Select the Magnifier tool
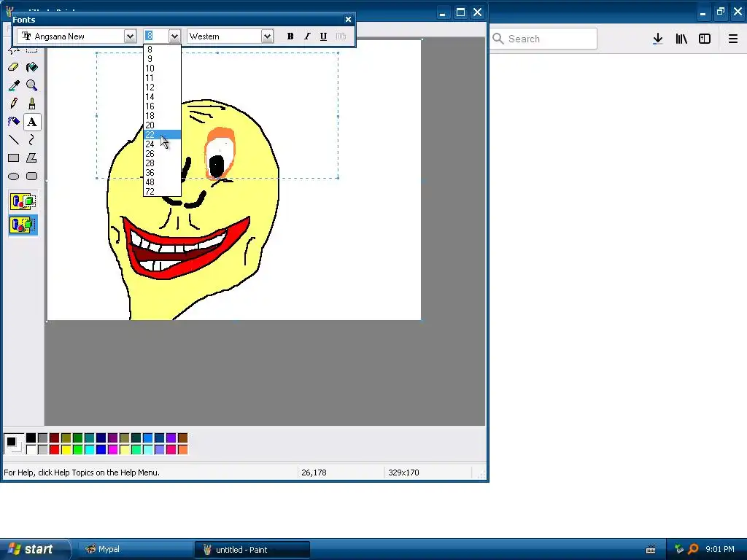Screen dimensions: 747x560 (32, 86)
